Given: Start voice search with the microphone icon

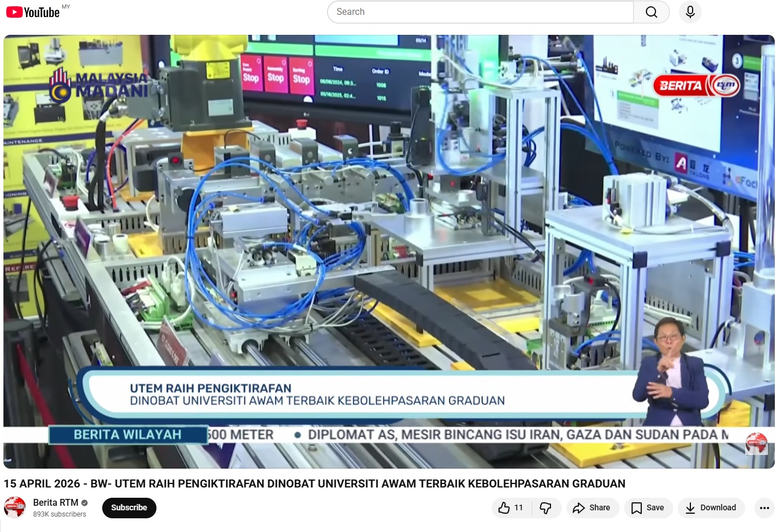Looking at the screenshot, I should [x=690, y=12].
